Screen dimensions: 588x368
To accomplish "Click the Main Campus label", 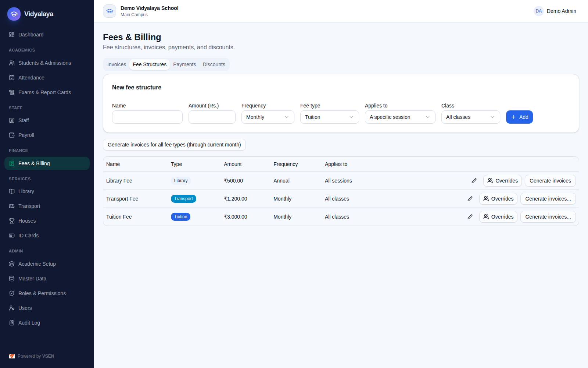I will pyautogui.click(x=134, y=15).
